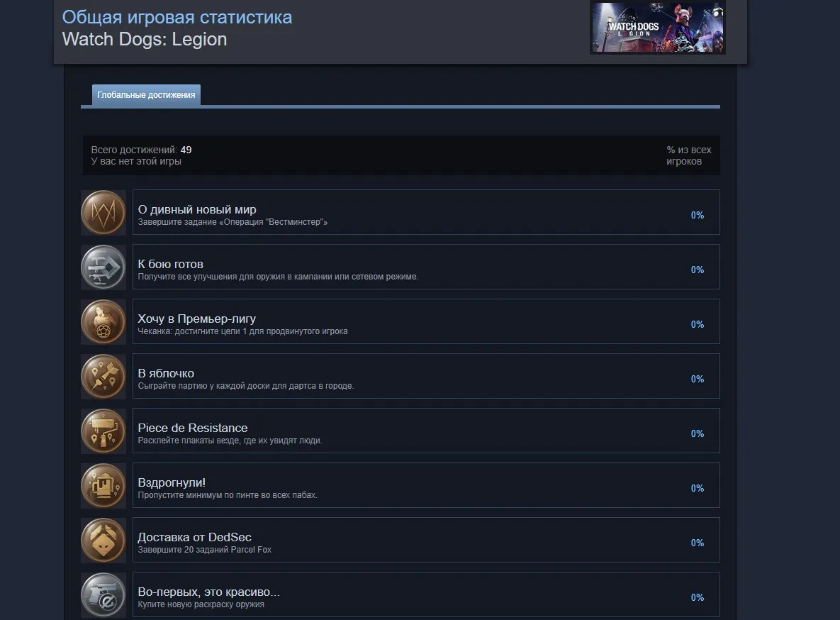
Task: Select achievement title 'Доставка от DedSec'
Action: (x=194, y=538)
